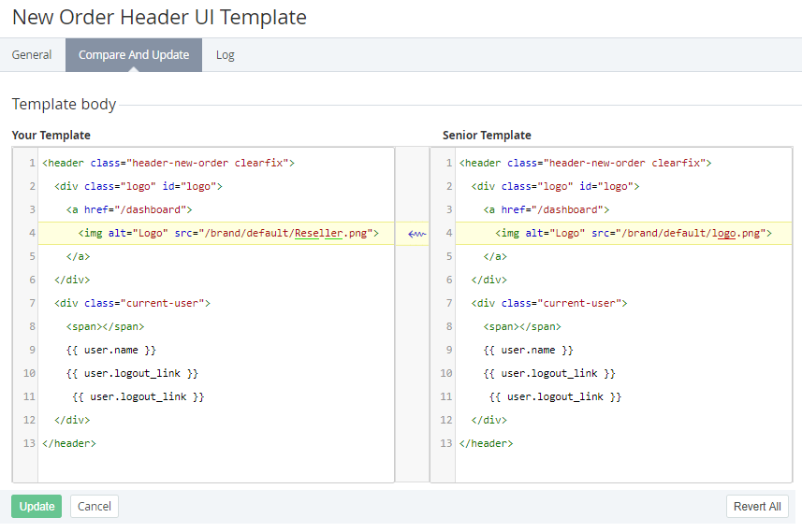Click the current-user div line in Senior Template
The height and width of the screenshot is (532, 802).
(549, 303)
